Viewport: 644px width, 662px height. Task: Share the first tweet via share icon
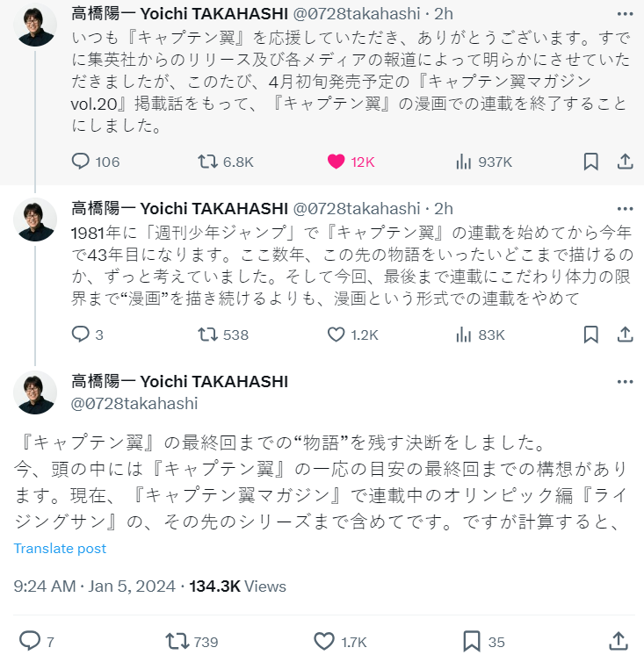pyautogui.click(x=625, y=162)
